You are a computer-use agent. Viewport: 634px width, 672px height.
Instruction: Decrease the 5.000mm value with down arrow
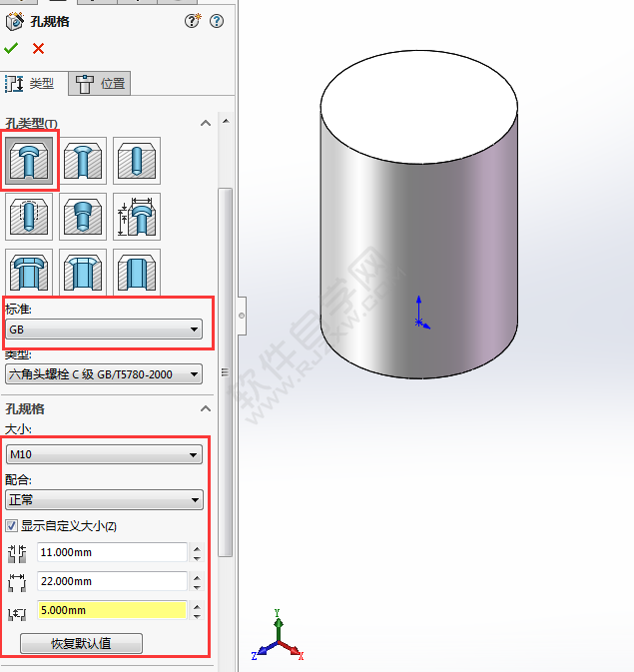click(x=197, y=616)
